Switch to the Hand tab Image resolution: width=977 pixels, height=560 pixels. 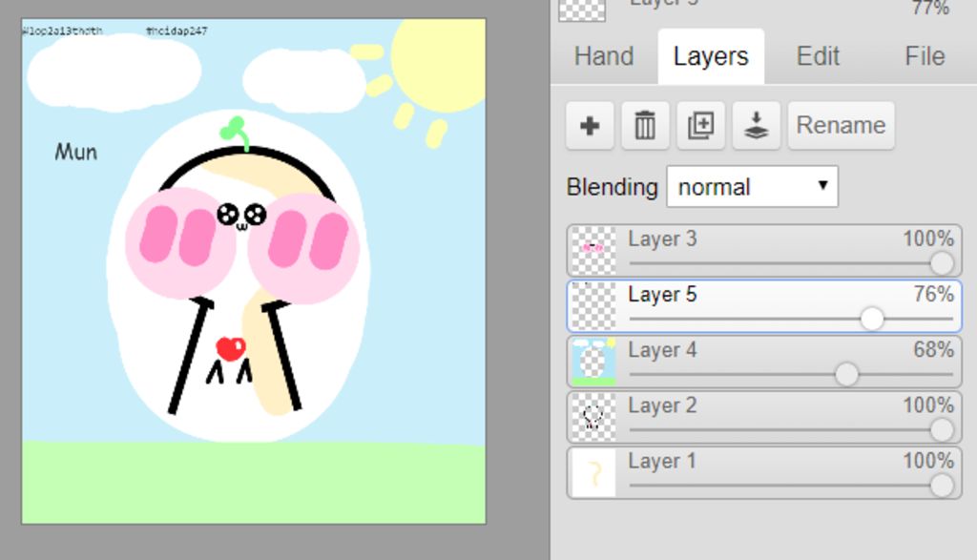point(604,56)
